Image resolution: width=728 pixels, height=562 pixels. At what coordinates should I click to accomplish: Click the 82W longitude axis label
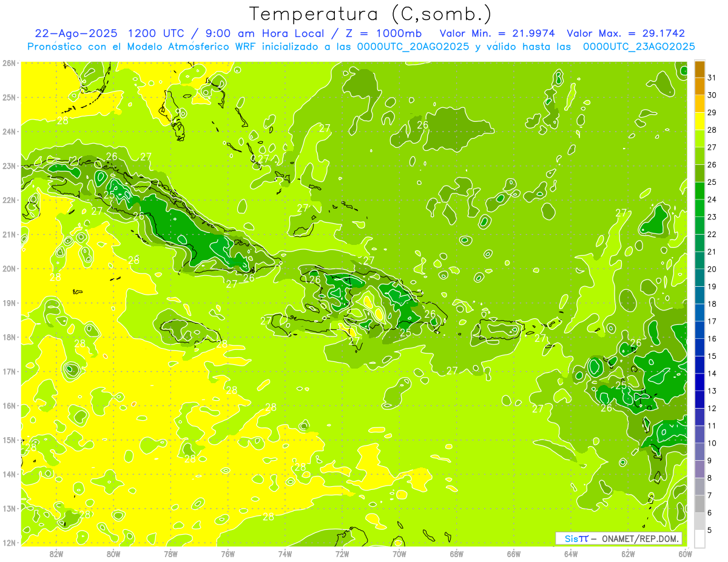[x=56, y=554]
